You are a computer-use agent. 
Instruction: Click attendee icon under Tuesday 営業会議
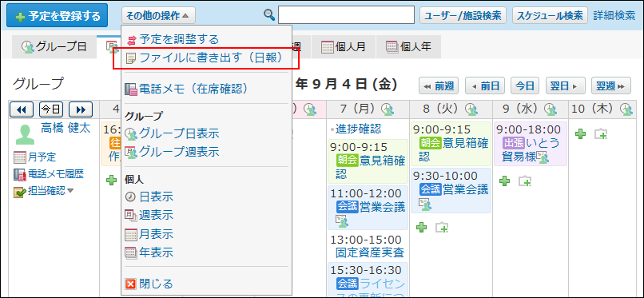tap(425, 204)
